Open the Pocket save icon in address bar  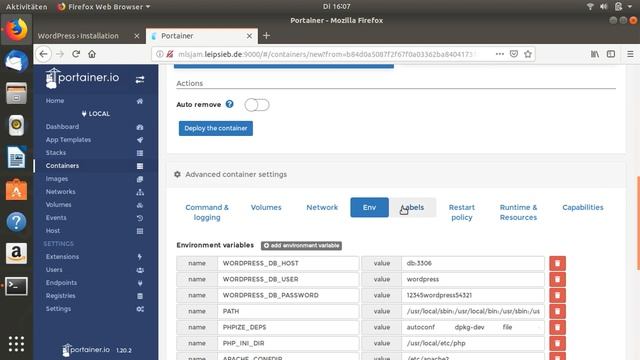coord(514,54)
